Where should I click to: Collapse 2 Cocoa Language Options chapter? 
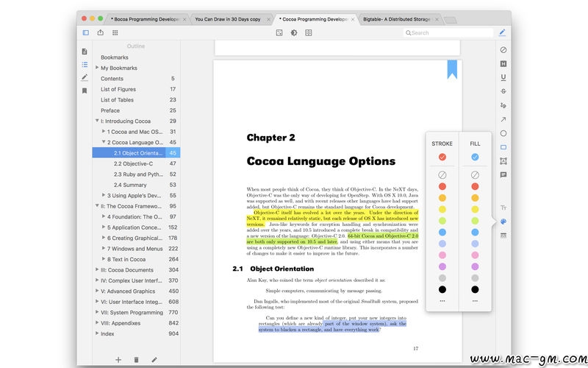coord(104,142)
